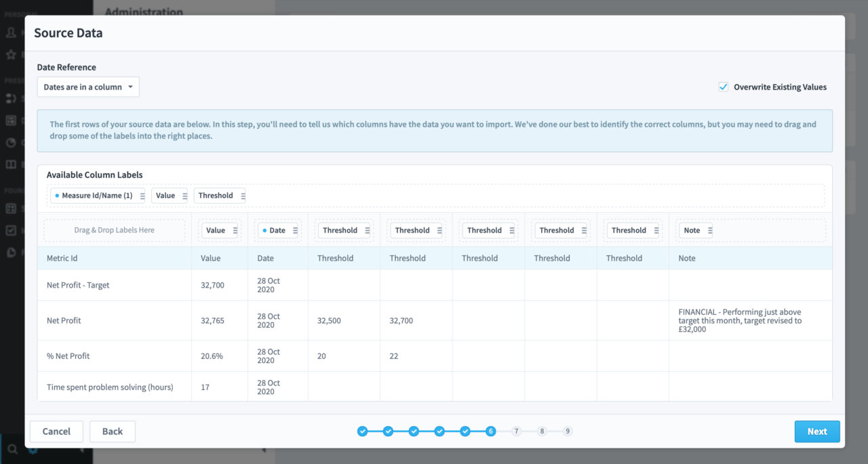Click drag handle on Measure Id/Name label
The image size is (868, 464).
tap(142, 196)
